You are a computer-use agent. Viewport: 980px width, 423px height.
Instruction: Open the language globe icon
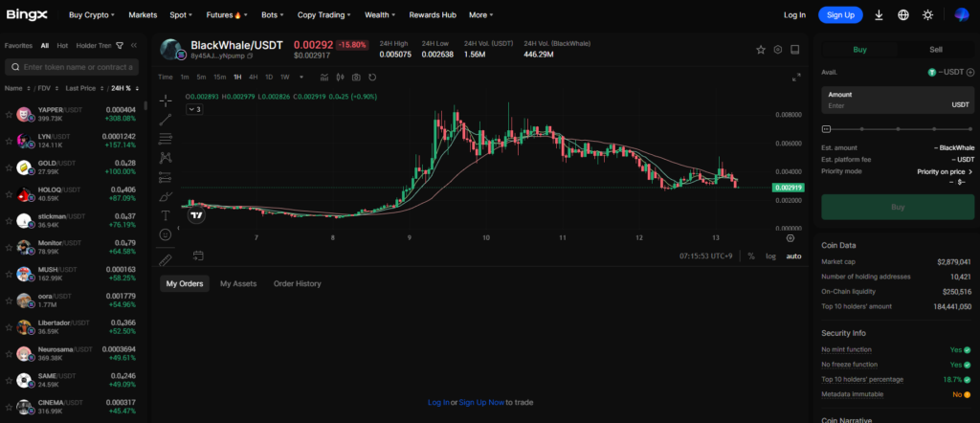pos(902,15)
